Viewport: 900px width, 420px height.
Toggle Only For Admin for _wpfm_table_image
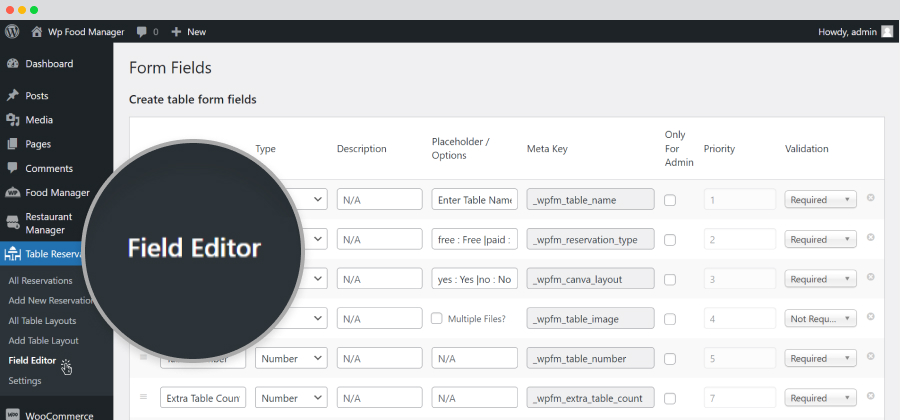click(x=670, y=319)
